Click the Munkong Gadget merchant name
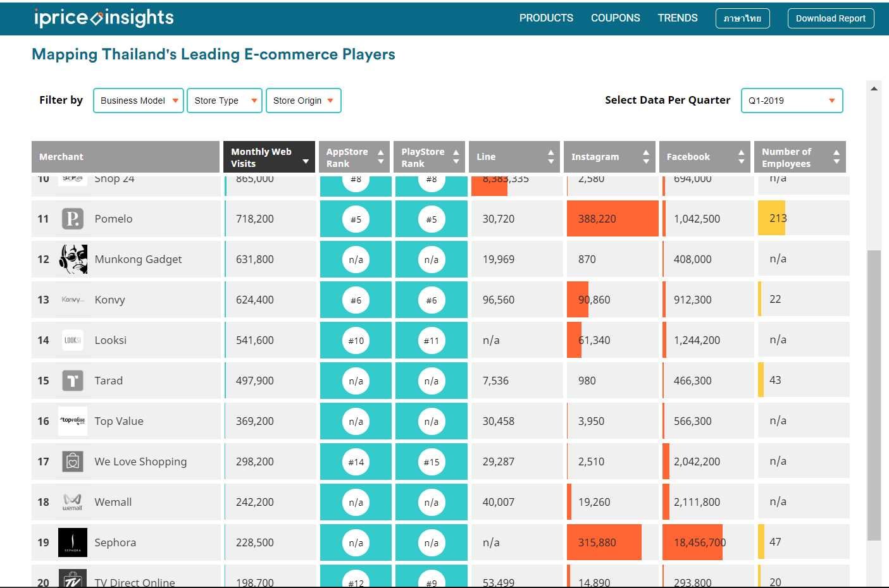 tap(138, 259)
